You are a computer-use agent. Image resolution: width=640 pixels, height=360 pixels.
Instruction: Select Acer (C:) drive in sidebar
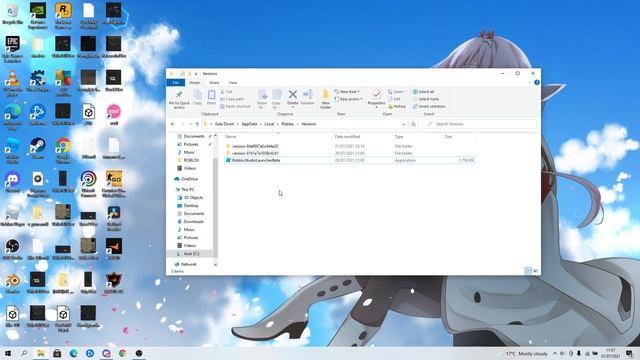(191, 254)
